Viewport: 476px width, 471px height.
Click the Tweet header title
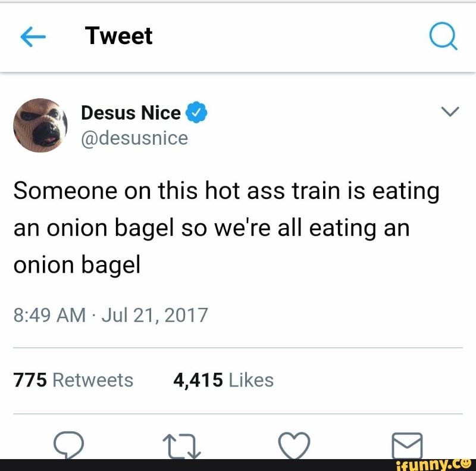point(118,36)
